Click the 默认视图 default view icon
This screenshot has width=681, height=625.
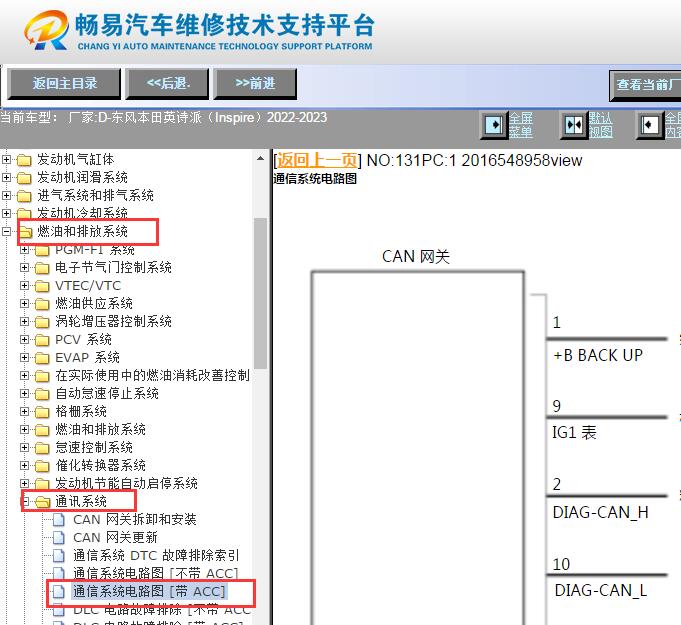click(574, 125)
